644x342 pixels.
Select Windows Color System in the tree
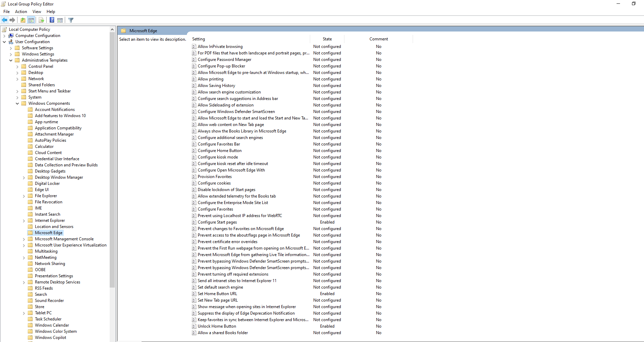pos(56,331)
